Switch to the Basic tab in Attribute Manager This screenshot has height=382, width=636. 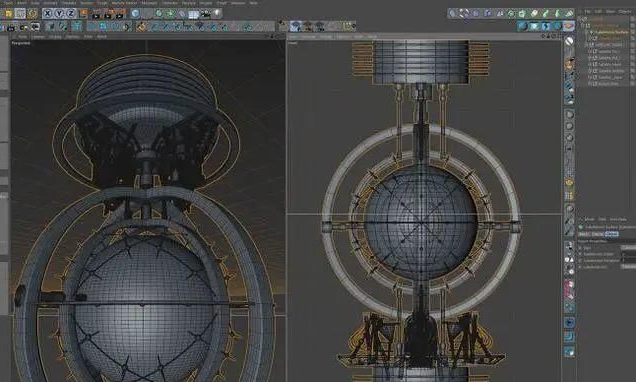(x=583, y=234)
